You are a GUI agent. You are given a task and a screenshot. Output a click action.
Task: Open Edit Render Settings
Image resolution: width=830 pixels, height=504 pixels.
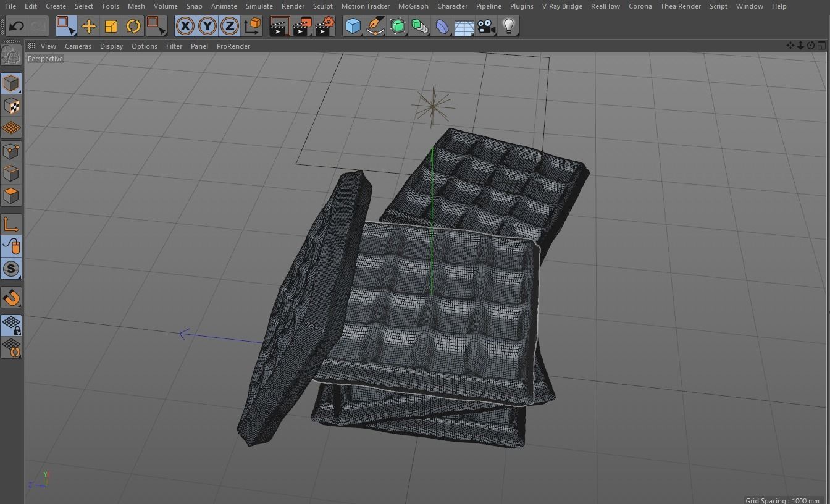click(324, 26)
